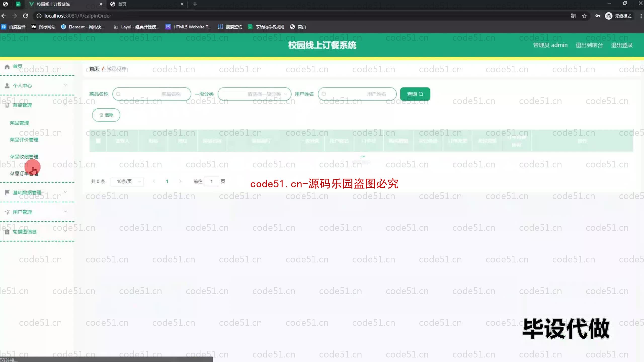Open the 10条/页 page size dropdown
Image resolution: width=644 pixels, height=362 pixels.
coord(127,182)
